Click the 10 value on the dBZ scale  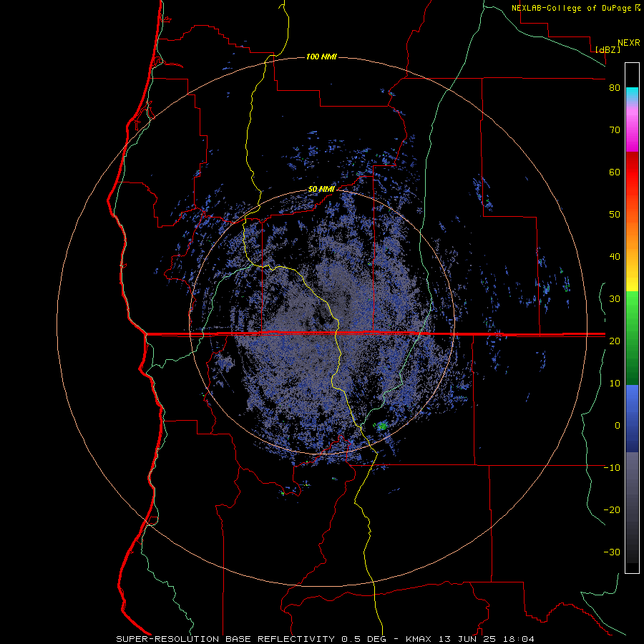(x=615, y=384)
